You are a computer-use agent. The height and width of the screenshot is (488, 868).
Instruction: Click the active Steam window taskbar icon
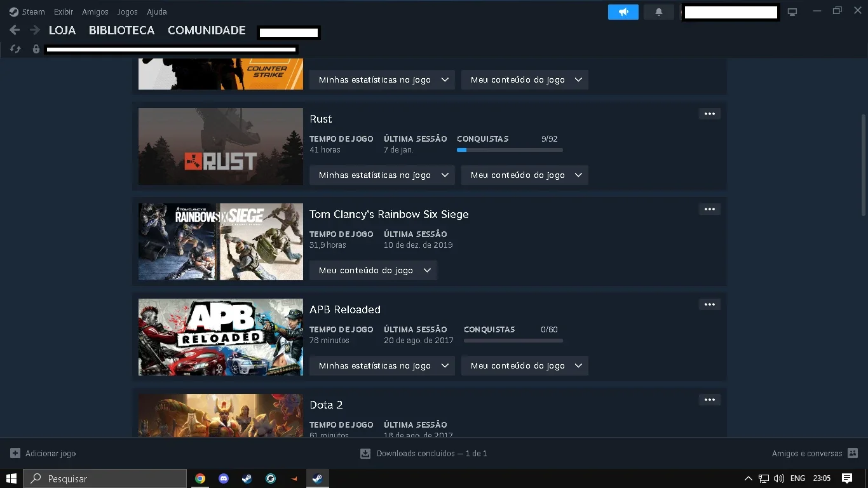coord(317,478)
